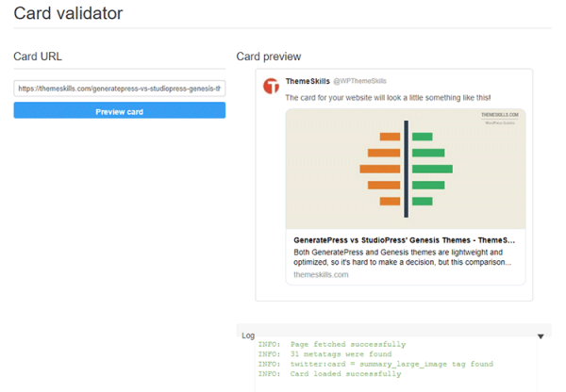Click the Log panel header label

pyautogui.click(x=248, y=335)
